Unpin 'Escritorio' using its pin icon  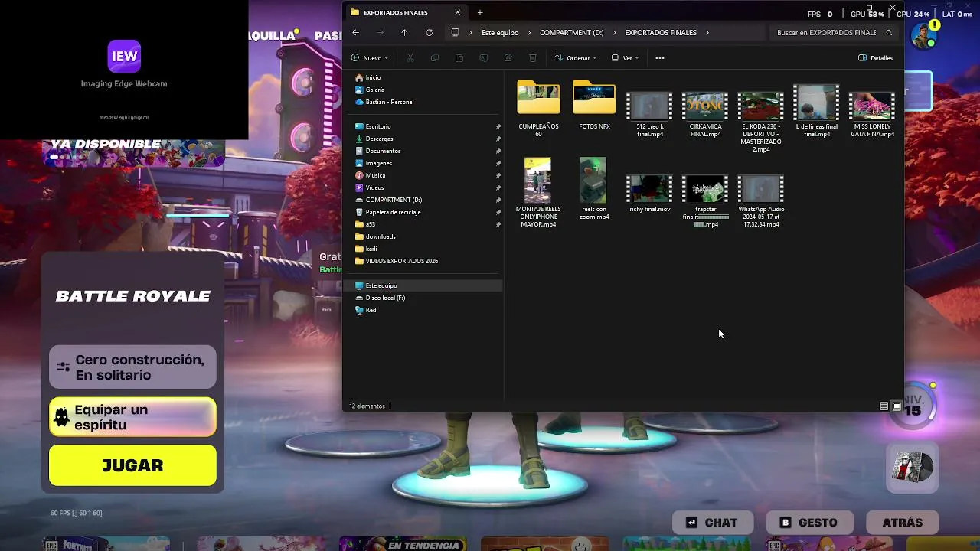click(x=498, y=126)
